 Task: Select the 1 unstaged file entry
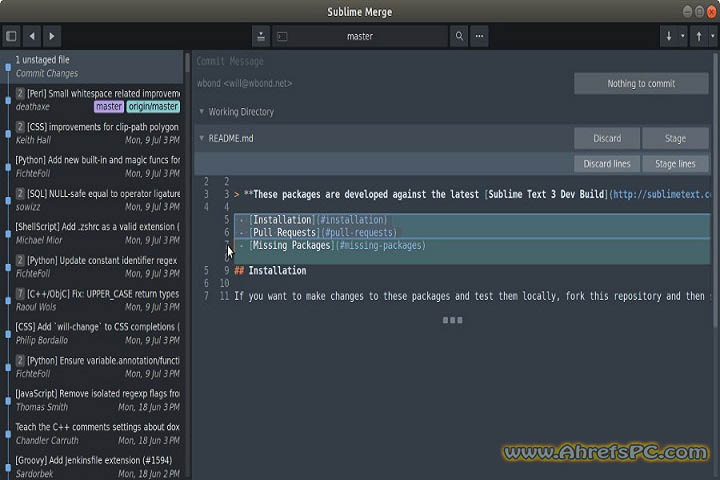pos(92,67)
